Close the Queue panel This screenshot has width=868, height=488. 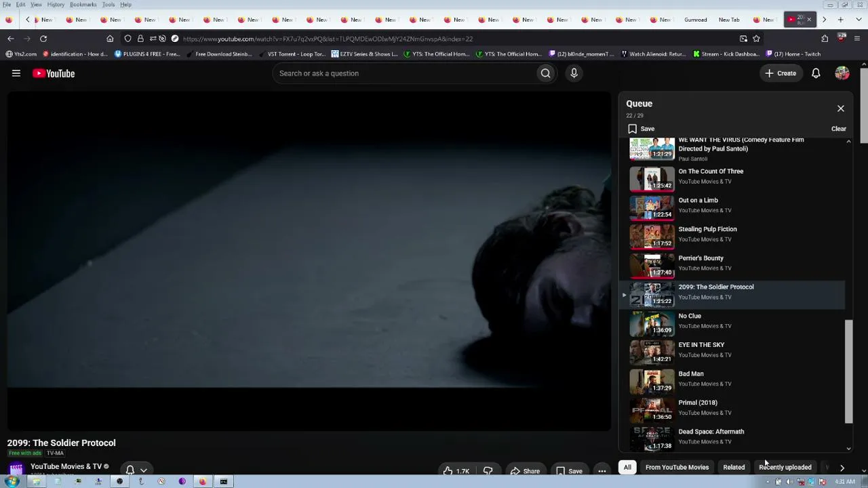(841, 108)
